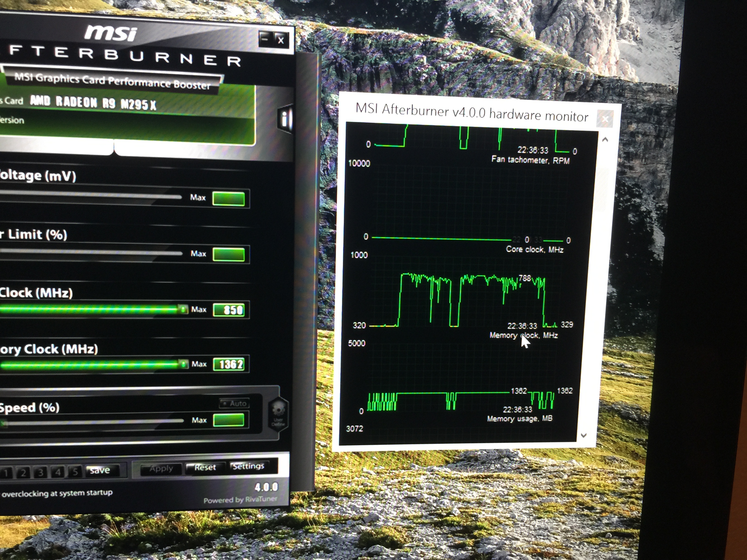Screen dimensions: 747x560
Task: Select profile slot 2
Action: [x=23, y=472]
